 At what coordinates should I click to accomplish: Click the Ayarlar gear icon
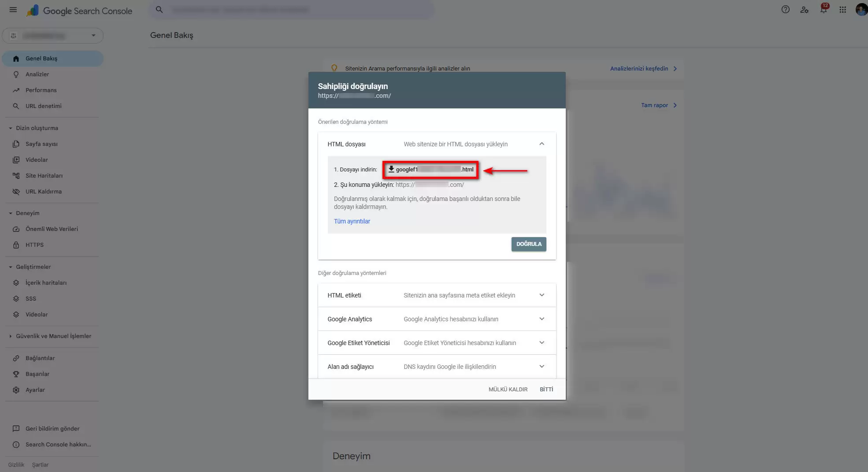coord(16,390)
